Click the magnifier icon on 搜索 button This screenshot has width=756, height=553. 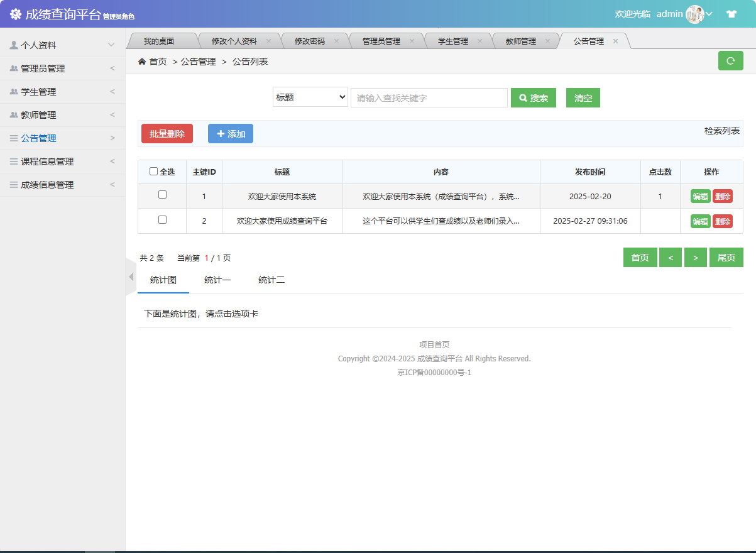pos(523,97)
